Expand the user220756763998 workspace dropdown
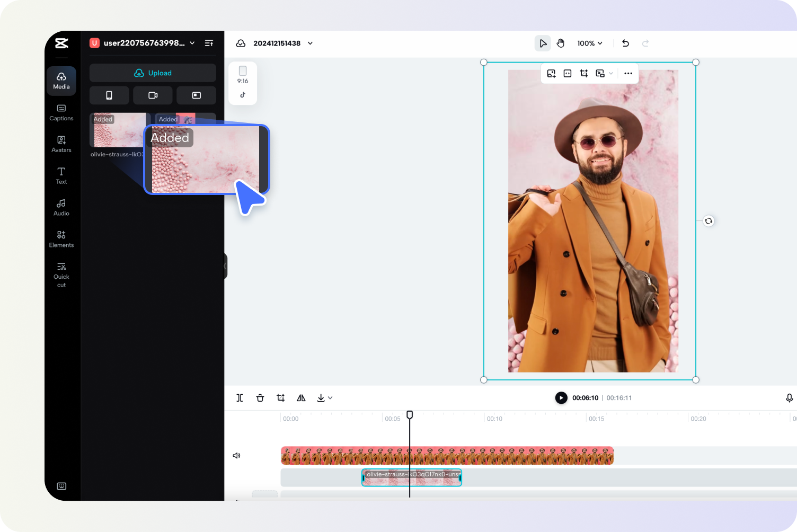This screenshot has width=797, height=532. (x=192, y=43)
